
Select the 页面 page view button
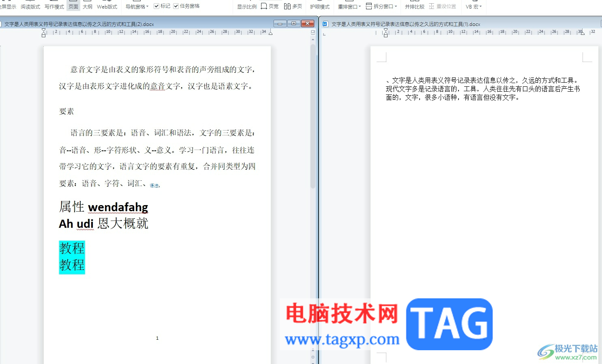73,6
